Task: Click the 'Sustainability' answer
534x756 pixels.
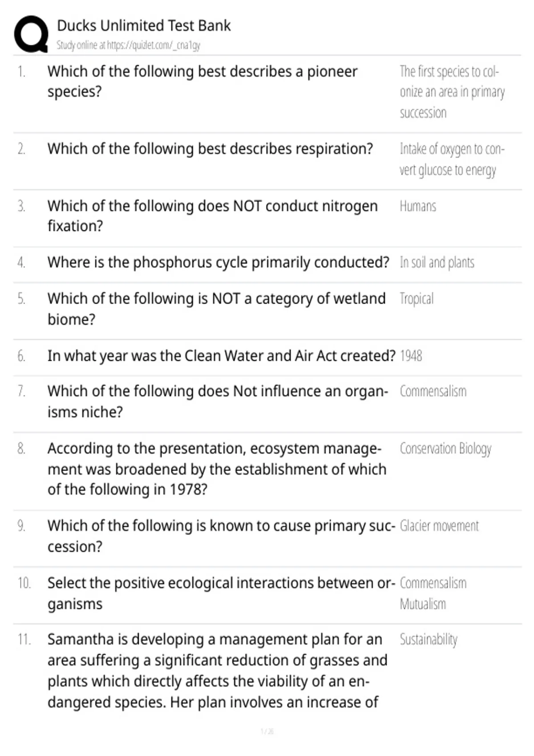Action: point(429,639)
